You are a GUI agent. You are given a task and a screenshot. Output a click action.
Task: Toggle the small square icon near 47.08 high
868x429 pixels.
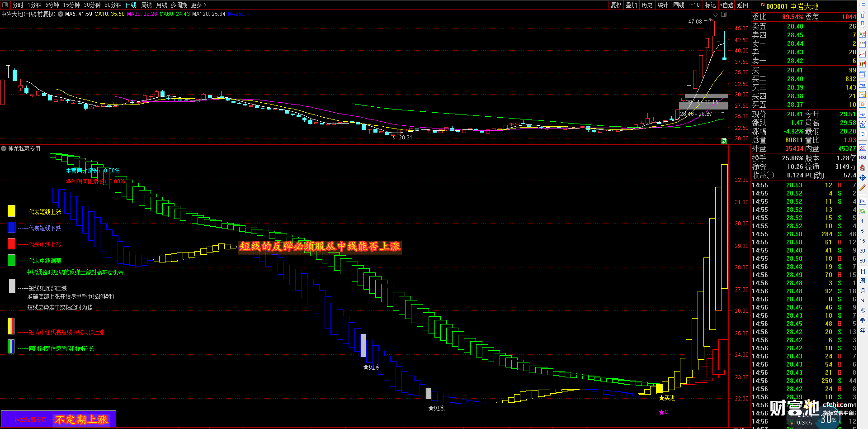[724, 14]
